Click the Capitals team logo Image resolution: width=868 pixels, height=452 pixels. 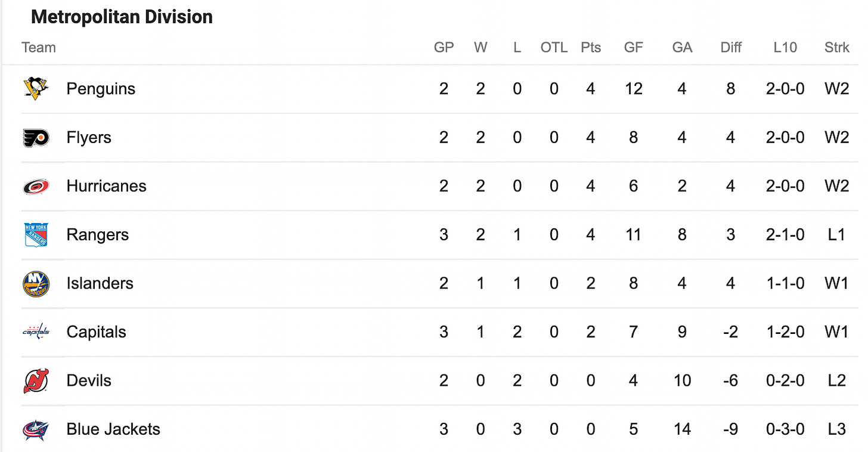click(36, 332)
